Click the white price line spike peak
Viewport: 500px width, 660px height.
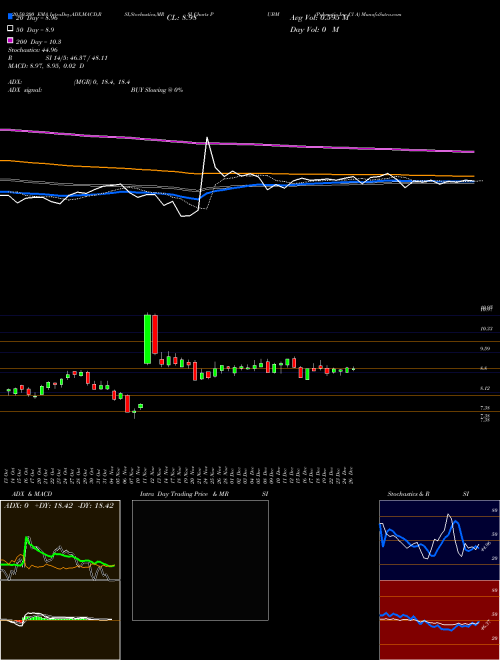(207, 138)
